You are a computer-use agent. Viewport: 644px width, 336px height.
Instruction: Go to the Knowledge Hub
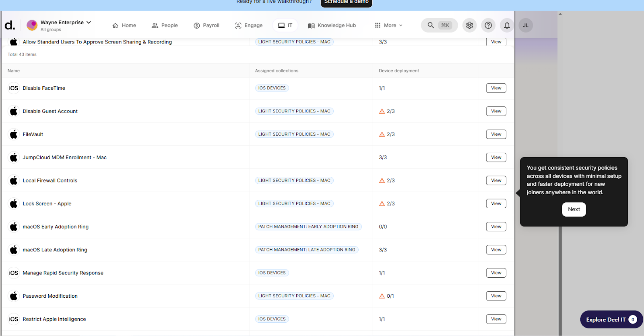point(332,25)
